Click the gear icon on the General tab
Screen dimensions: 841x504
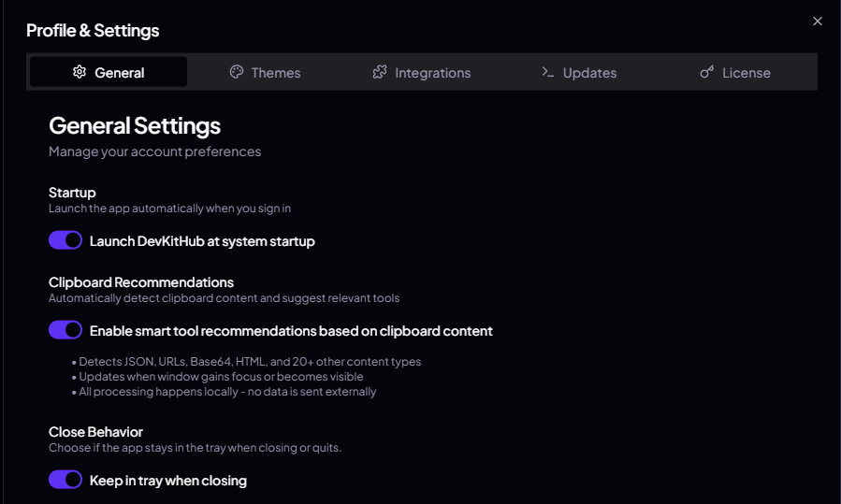coord(80,72)
